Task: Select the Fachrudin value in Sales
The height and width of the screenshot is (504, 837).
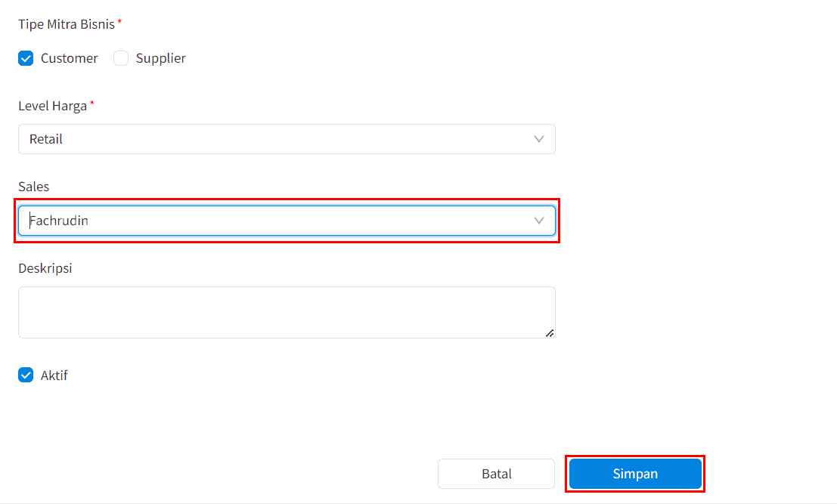Action: click(x=59, y=221)
